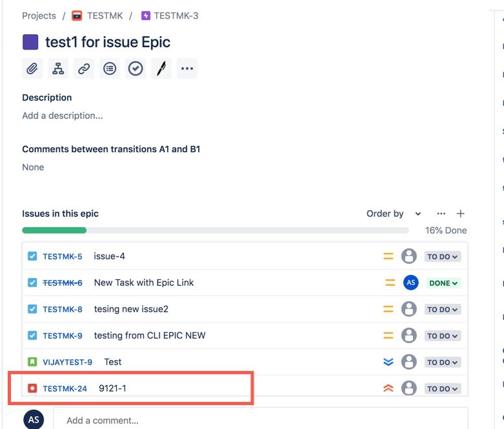504x429 pixels.
Task: Open the Projects breadcrumb link
Action: point(39,15)
